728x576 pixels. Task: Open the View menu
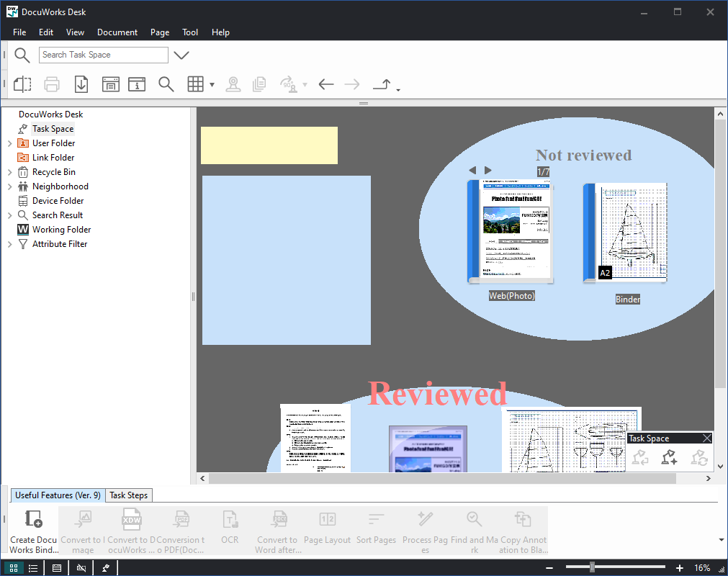[75, 32]
